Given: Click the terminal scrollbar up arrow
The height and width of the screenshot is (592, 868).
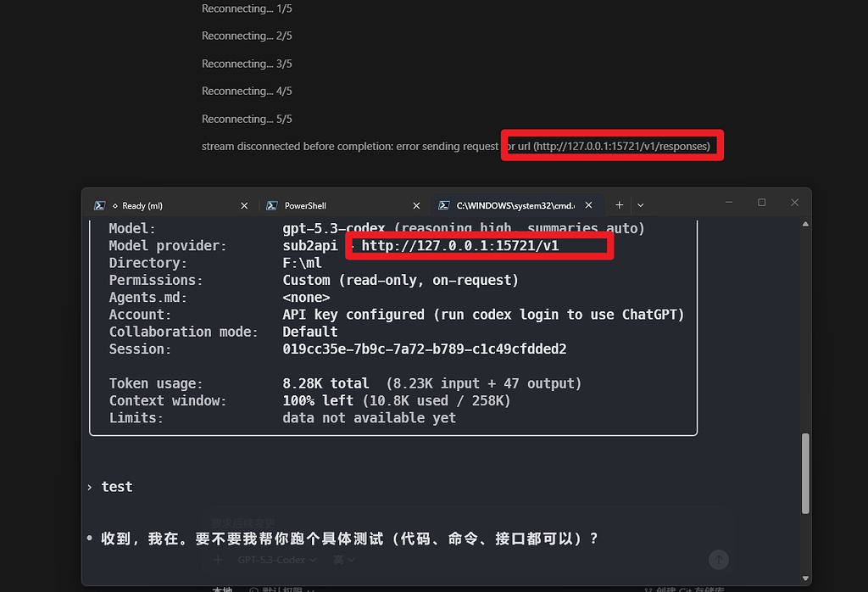Looking at the screenshot, I should click(805, 224).
